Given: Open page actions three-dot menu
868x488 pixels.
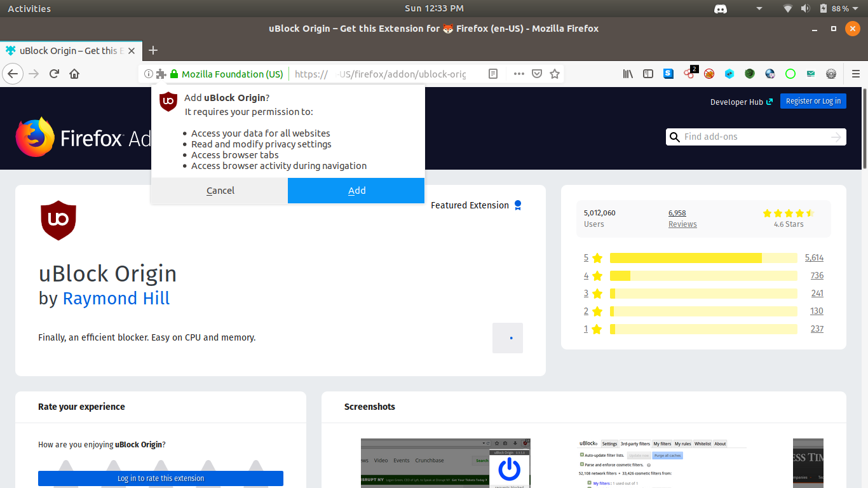Looking at the screenshot, I should [519, 74].
